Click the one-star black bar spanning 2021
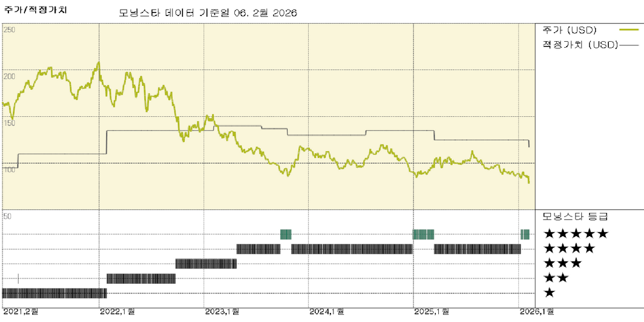The height and width of the screenshot is (322, 644). 54,293
